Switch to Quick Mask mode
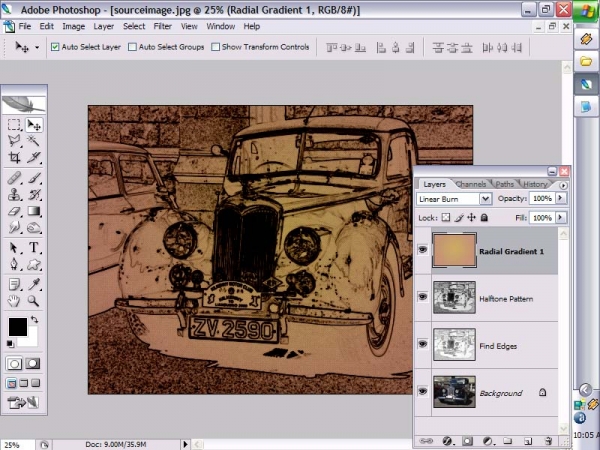 [33, 364]
